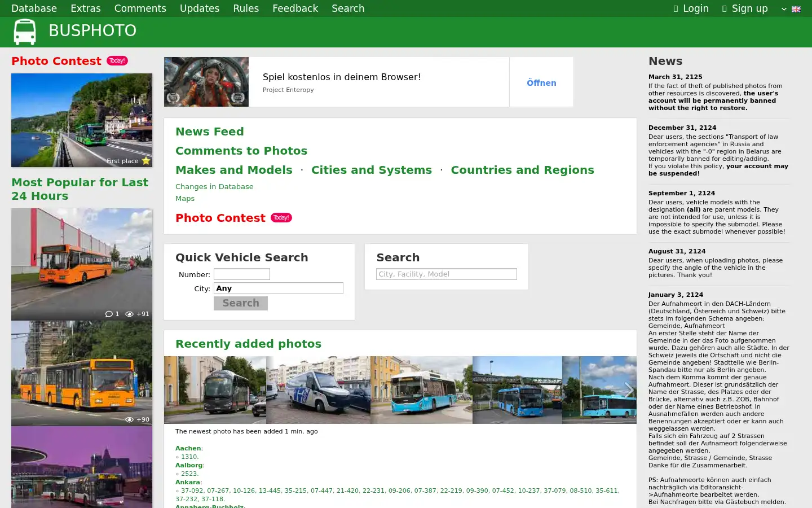
Task: Open the orange bus photo with +91 views
Action: tap(82, 264)
